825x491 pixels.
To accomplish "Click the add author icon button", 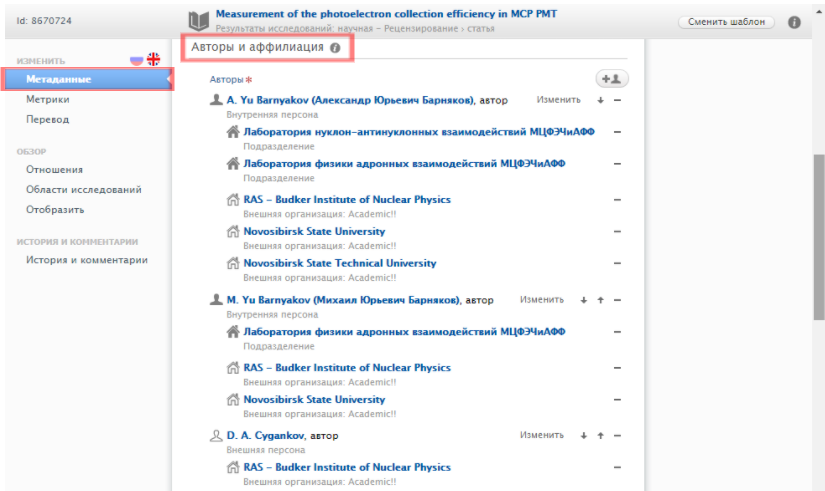I will click(611, 78).
